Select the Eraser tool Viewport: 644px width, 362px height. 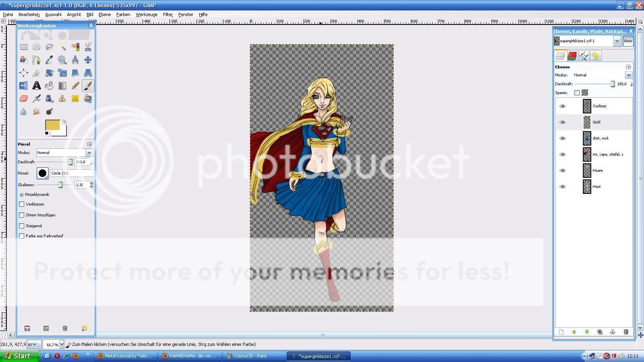coord(24,99)
